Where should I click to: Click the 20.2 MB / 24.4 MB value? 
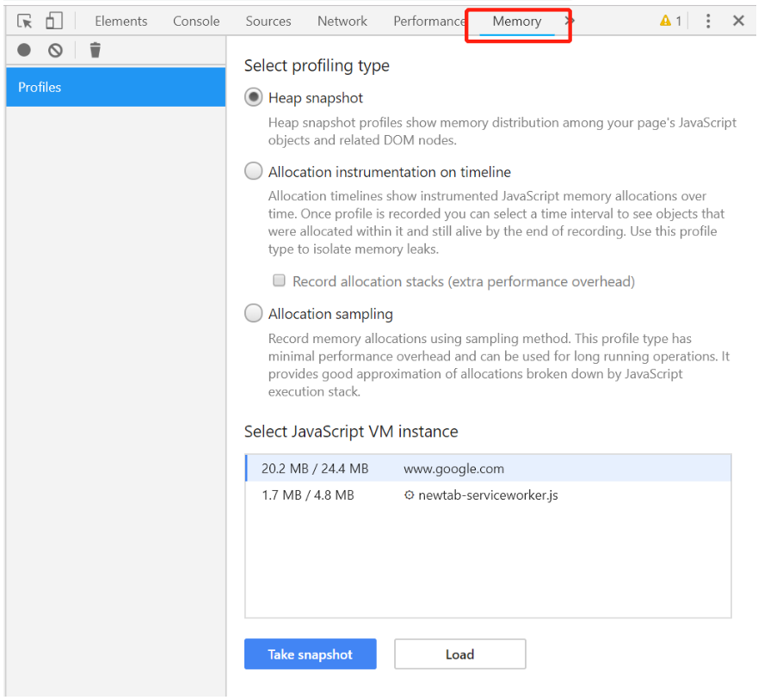coord(315,469)
